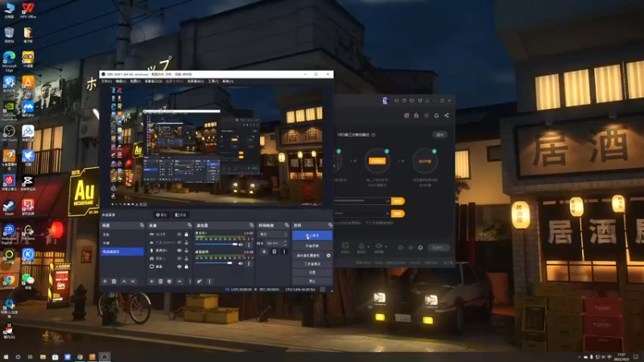Open the Tools menu in OBS

point(213,81)
